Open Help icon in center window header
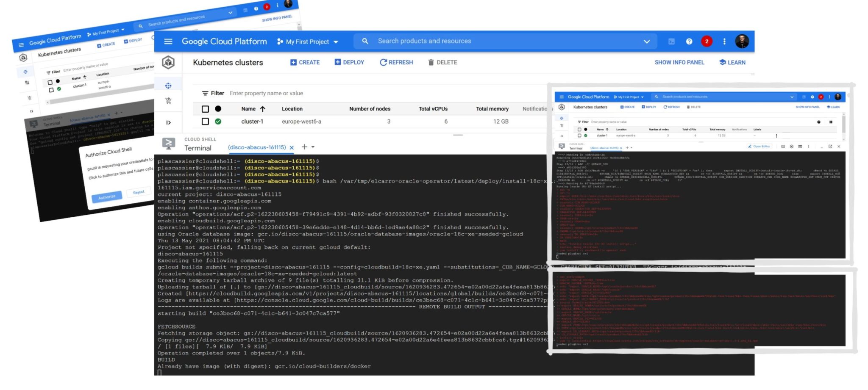 (x=689, y=41)
